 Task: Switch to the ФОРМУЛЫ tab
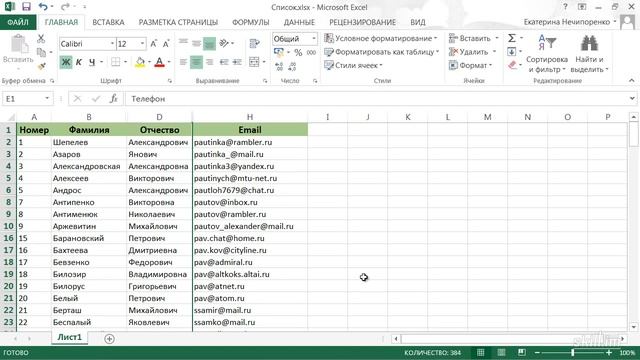click(x=251, y=22)
